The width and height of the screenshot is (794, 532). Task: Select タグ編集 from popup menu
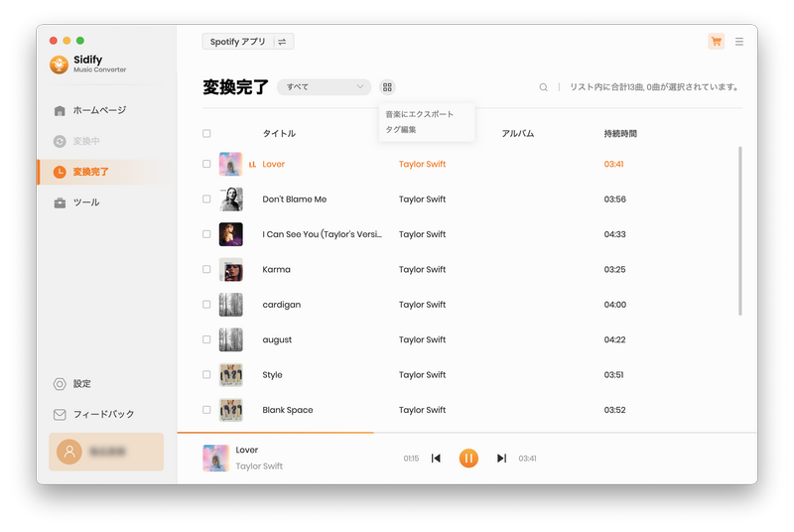[401, 130]
